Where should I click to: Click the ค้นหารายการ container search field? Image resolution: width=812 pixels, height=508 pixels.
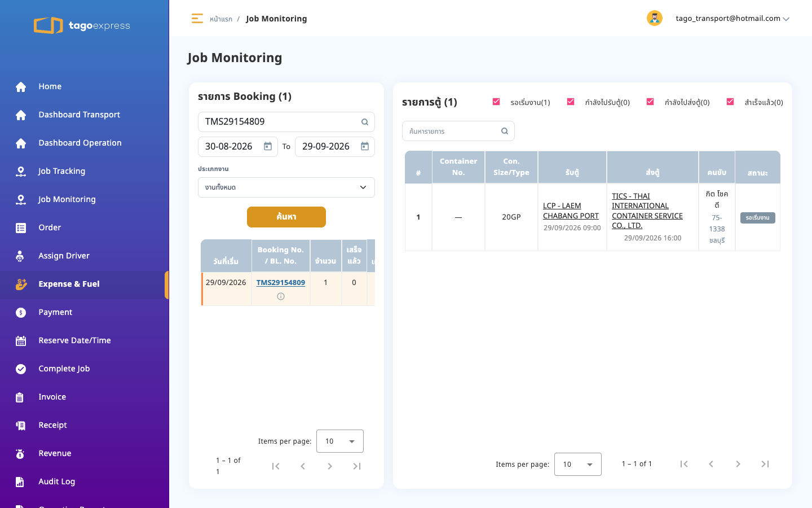pyautogui.click(x=458, y=131)
